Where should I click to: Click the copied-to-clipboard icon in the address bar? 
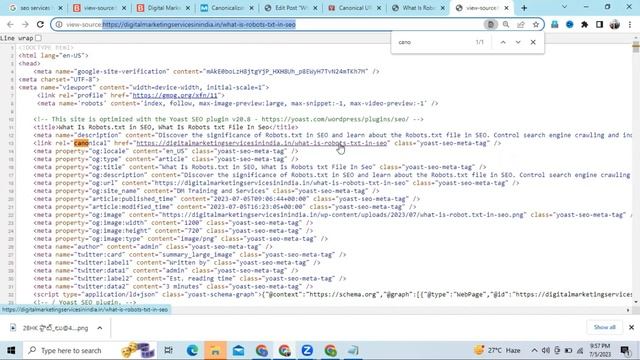[491, 24]
